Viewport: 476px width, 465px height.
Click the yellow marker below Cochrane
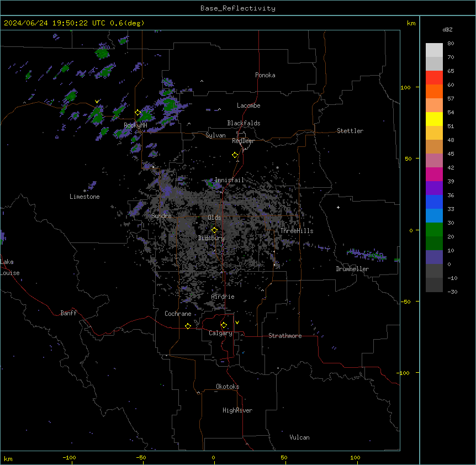point(188,326)
